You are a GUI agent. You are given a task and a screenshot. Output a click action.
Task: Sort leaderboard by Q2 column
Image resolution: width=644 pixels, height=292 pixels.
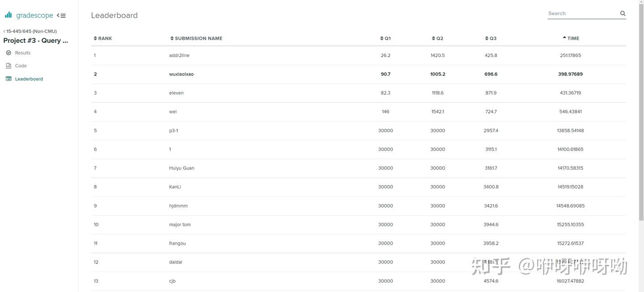[437, 38]
